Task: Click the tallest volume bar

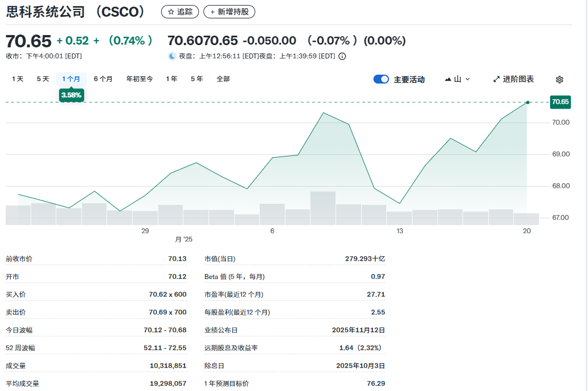Action: tap(323, 208)
